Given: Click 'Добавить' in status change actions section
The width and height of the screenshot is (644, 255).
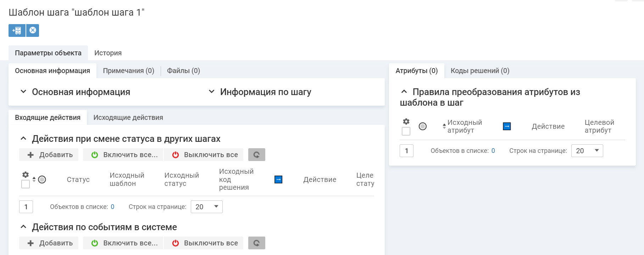Looking at the screenshot, I should click(x=49, y=155).
